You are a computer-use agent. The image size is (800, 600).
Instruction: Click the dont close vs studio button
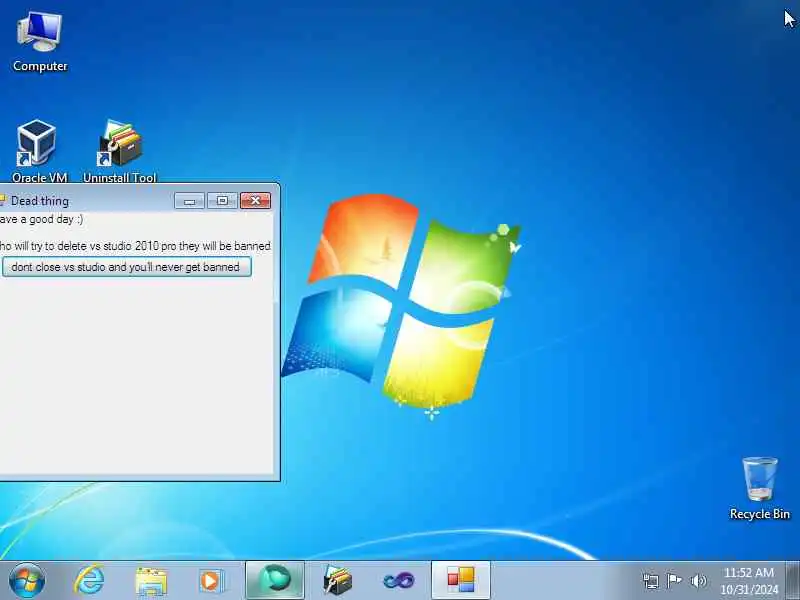127,267
